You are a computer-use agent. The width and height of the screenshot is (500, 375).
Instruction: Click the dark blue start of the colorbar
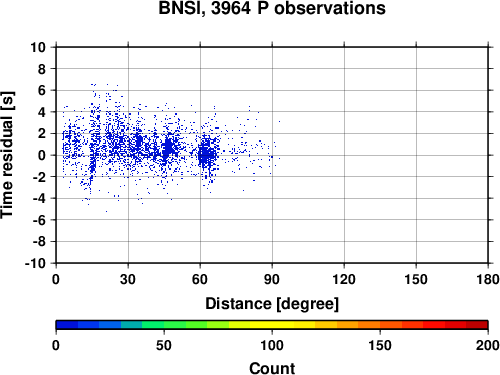(x=67, y=325)
